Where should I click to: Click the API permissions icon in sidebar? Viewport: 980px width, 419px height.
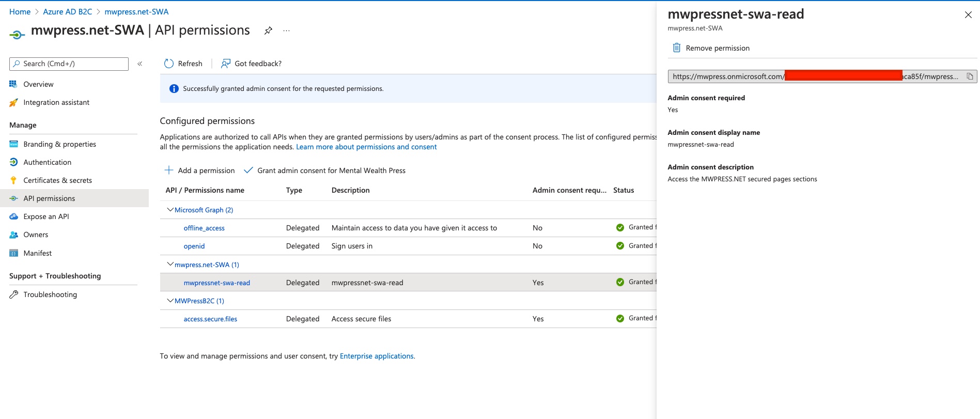(x=13, y=198)
